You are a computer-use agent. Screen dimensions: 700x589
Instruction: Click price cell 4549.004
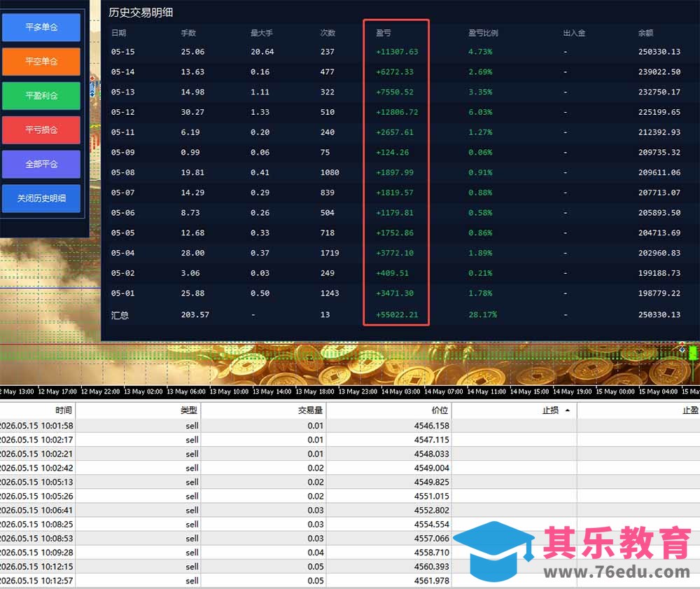[431, 468]
